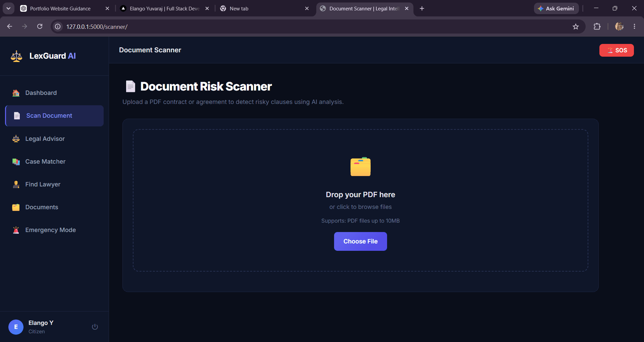644x342 pixels.
Task: Switch to Elango Yuvaraj Full Stack tab
Action: [164, 8]
